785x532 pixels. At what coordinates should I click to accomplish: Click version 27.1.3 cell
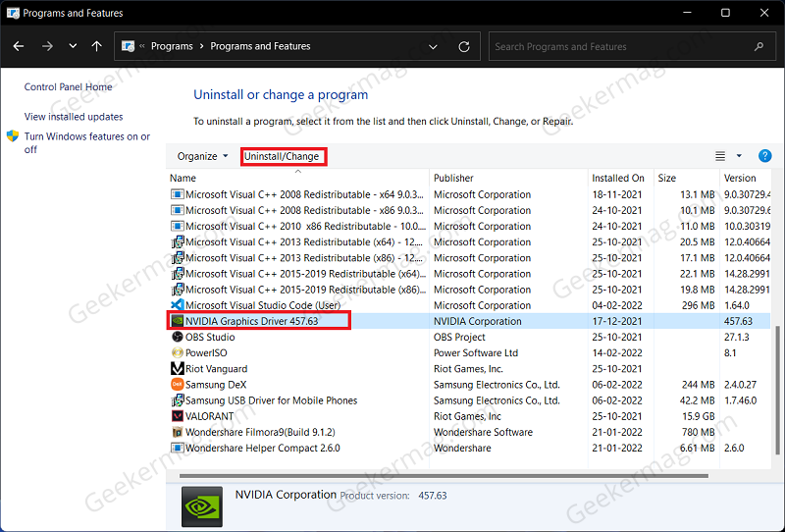point(737,337)
